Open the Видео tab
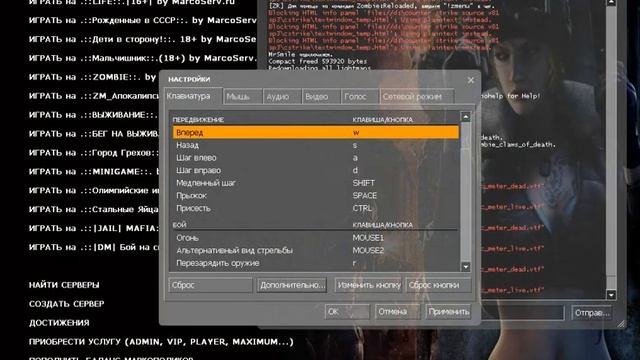 321,97
